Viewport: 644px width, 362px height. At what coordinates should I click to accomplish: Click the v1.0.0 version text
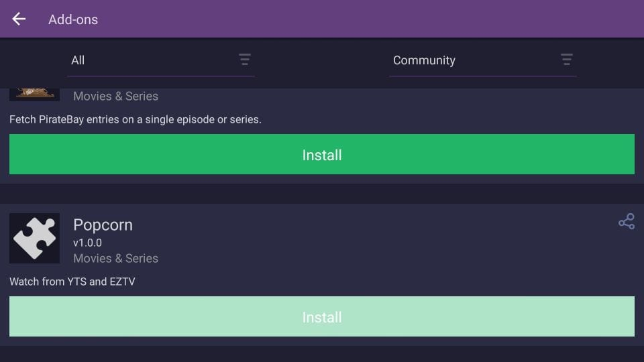click(x=87, y=243)
